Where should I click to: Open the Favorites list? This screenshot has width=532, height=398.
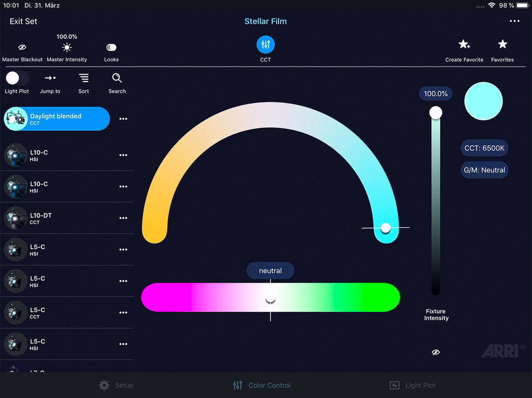pos(502,45)
